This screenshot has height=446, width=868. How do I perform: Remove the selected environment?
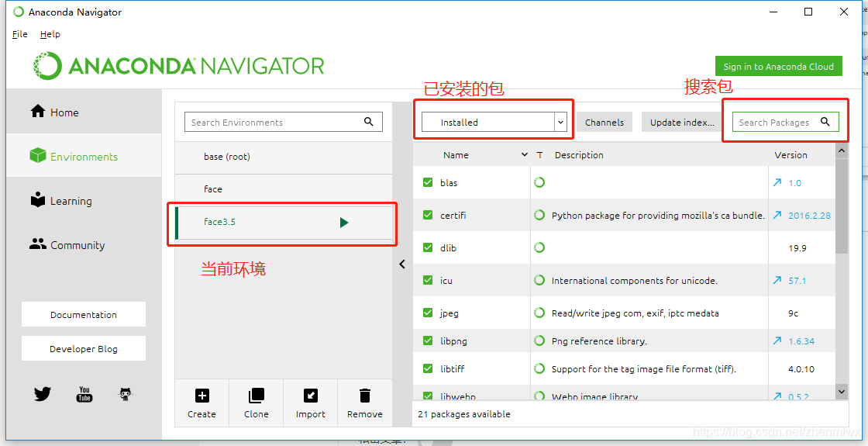point(365,403)
